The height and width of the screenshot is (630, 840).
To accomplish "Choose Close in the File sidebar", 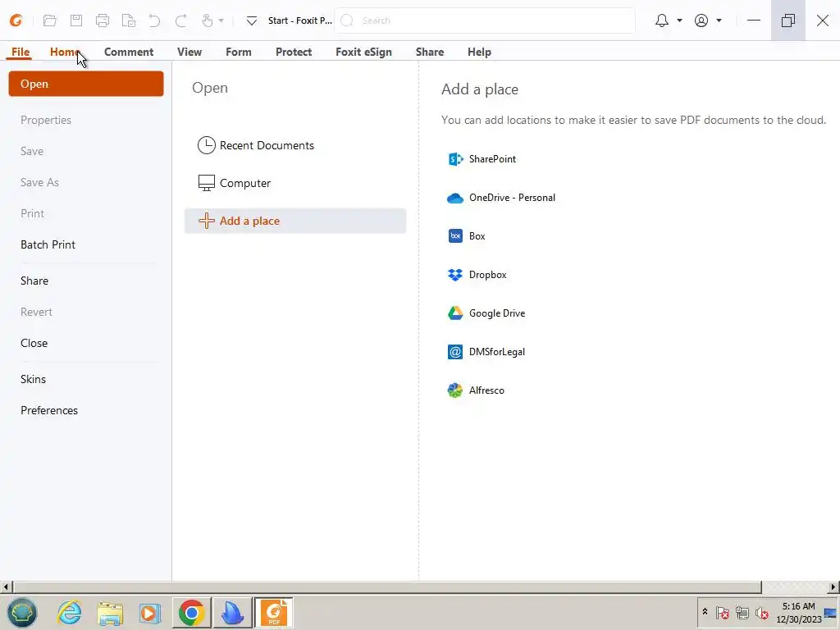I will point(34,344).
